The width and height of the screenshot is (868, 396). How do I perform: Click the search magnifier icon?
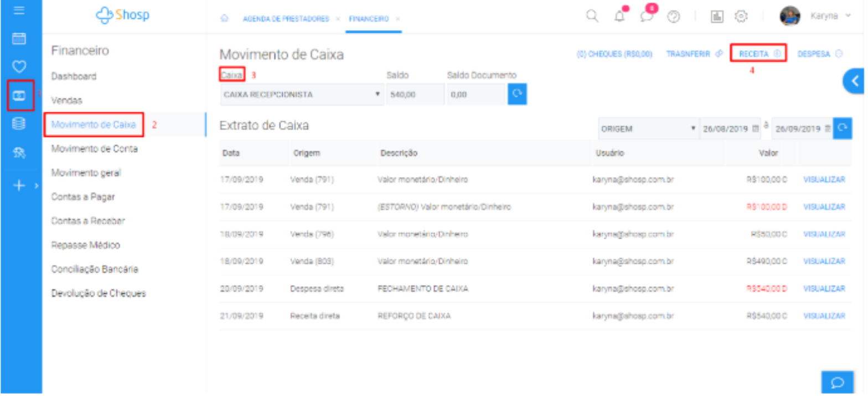[x=592, y=17]
